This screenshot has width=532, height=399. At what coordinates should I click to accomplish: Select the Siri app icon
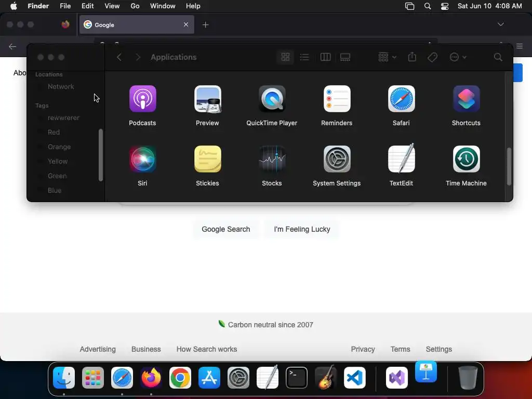142,159
